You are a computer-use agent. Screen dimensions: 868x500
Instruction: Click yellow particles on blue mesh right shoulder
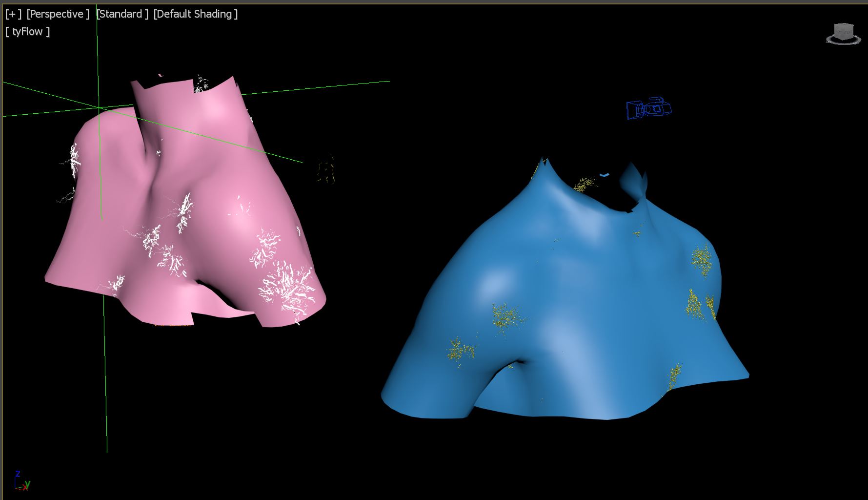[702, 258]
